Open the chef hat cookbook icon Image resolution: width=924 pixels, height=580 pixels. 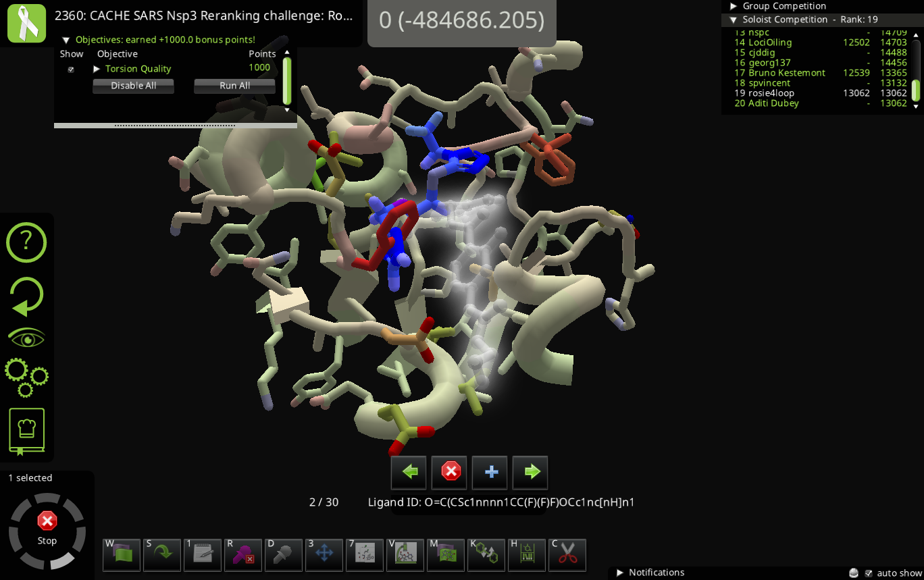click(x=26, y=430)
